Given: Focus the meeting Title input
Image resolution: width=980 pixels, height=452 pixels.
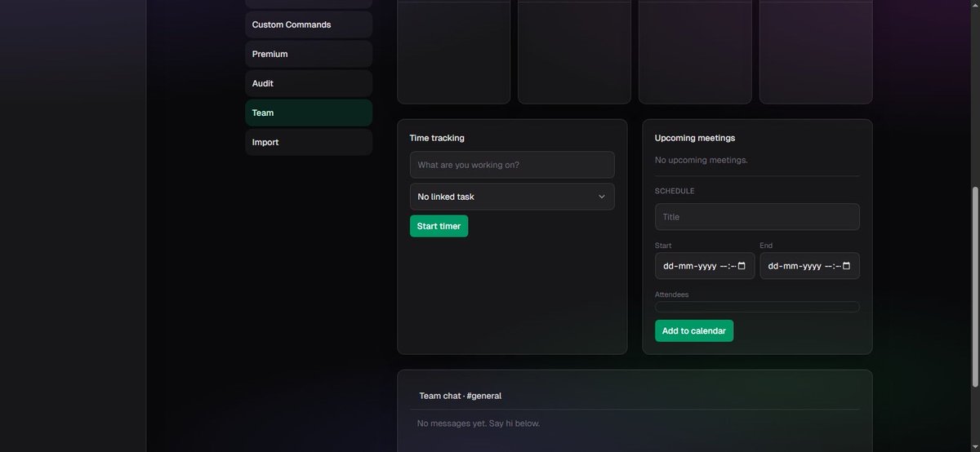Looking at the screenshot, I should click(757, 217).
